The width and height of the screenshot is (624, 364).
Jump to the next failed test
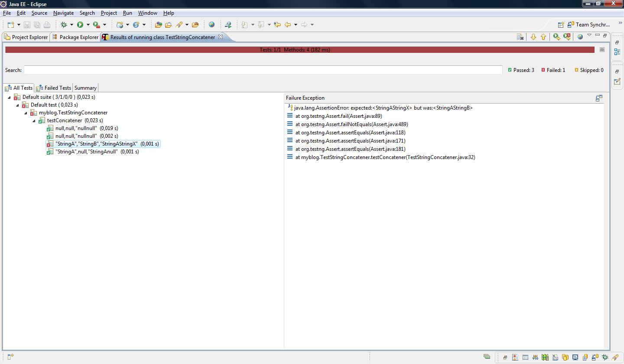[533, 37]
